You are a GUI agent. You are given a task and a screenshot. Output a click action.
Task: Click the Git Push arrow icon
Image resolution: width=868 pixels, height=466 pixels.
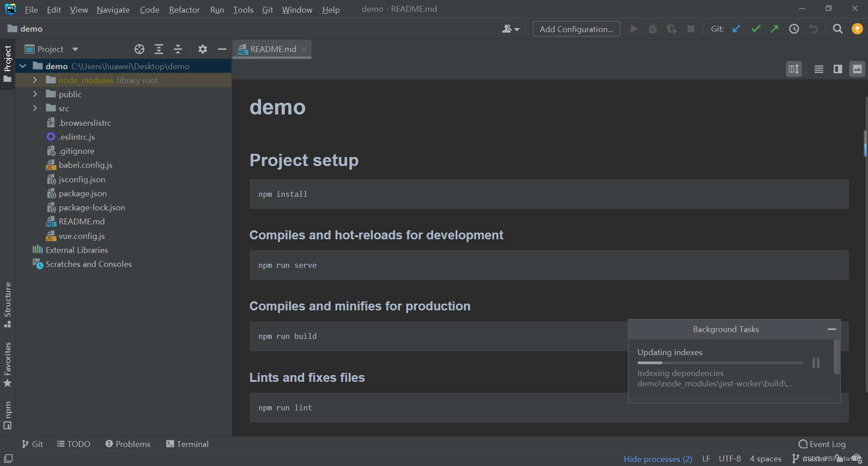pos(775,29)
